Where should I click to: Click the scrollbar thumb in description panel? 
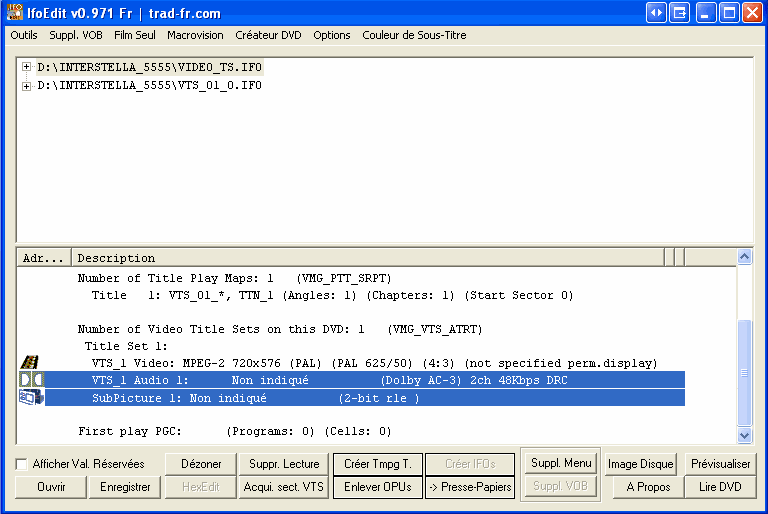744,372
